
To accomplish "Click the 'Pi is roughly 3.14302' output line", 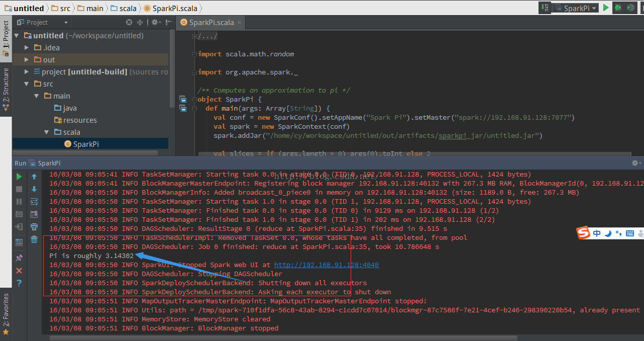I will pos(91,255).
